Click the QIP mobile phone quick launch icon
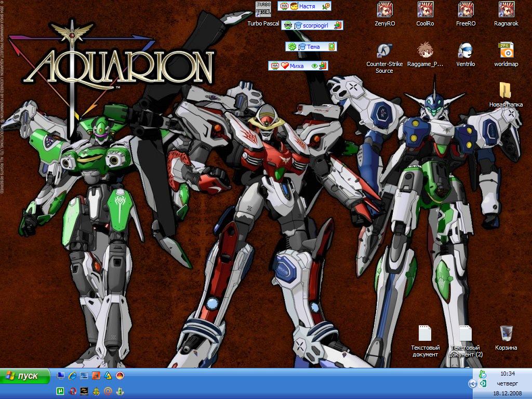 [120, 391]
